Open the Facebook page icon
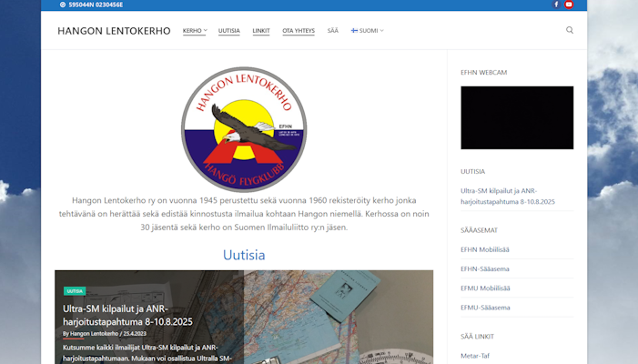Screen dimensions: 638x364 point(556,5)
